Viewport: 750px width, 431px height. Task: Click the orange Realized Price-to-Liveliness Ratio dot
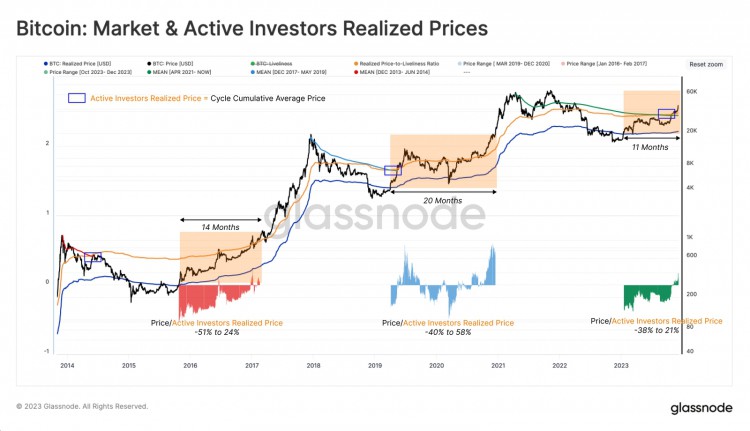tap(356, 64)
